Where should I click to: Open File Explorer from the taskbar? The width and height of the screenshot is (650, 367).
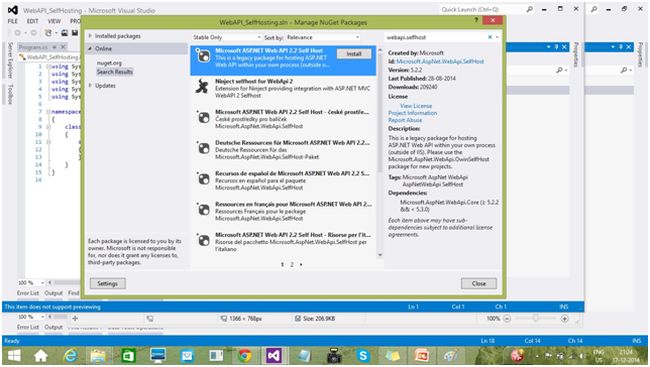(x=98, y=355)
